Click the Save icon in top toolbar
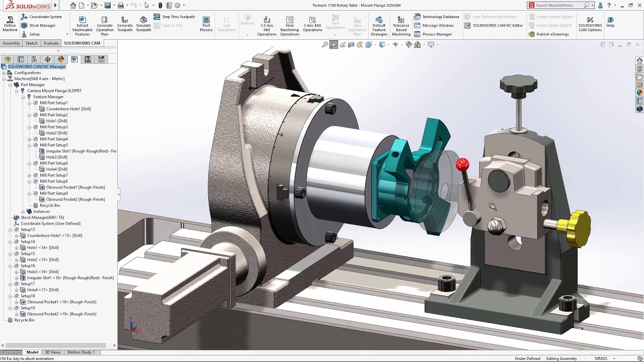644x362 pixels. [107, 5]
